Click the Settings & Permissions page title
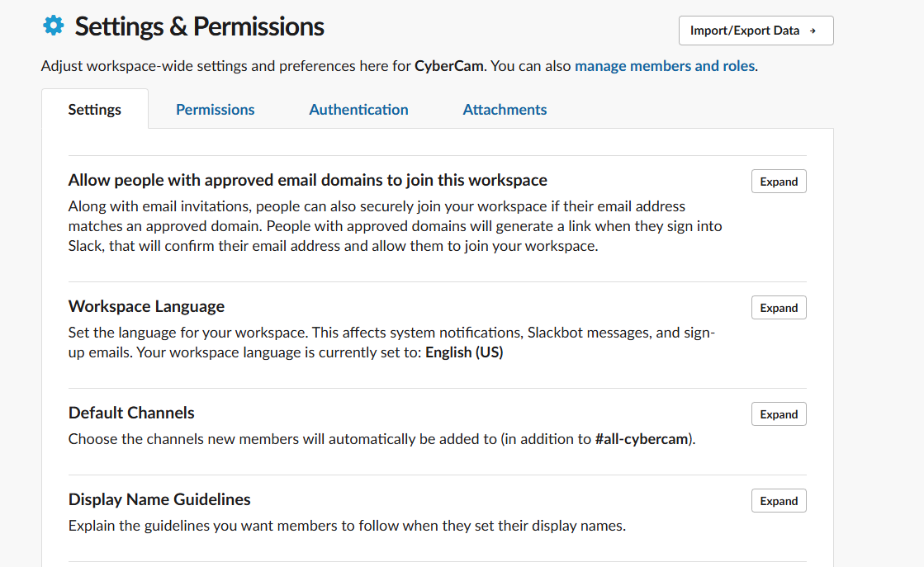Viewport: 924px width, 567px height. [199, 26]
